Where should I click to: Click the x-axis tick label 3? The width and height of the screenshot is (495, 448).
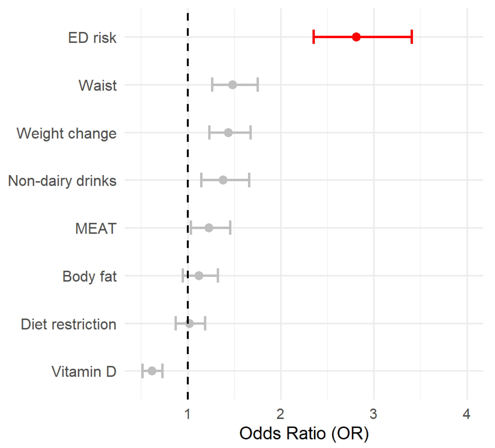click(373, 414)
